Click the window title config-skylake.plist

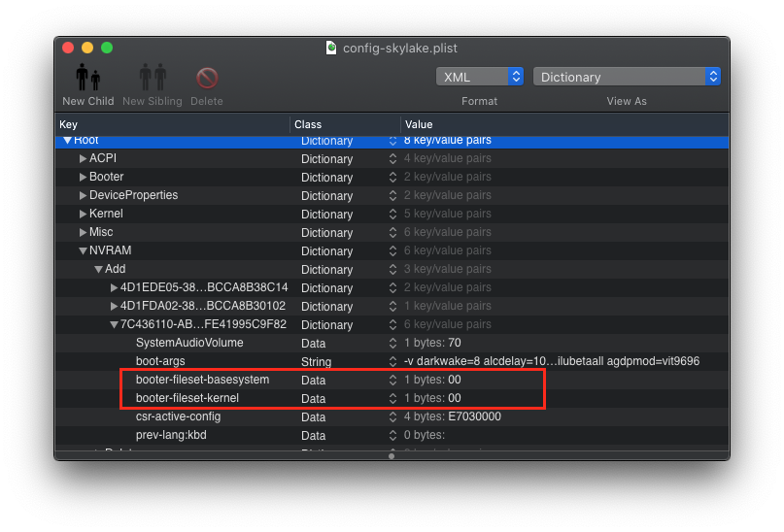[400, 48]
